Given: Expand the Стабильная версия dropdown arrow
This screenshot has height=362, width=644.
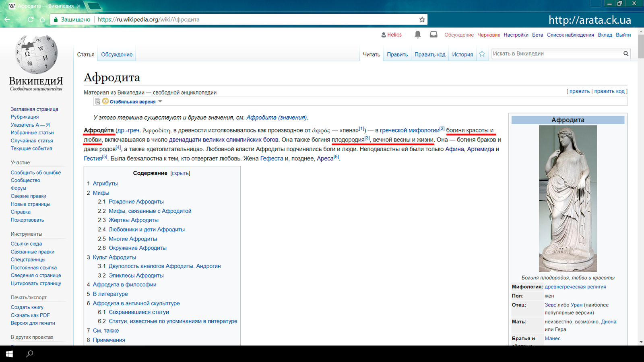Looking at the screenshot, I should point(160,101).
